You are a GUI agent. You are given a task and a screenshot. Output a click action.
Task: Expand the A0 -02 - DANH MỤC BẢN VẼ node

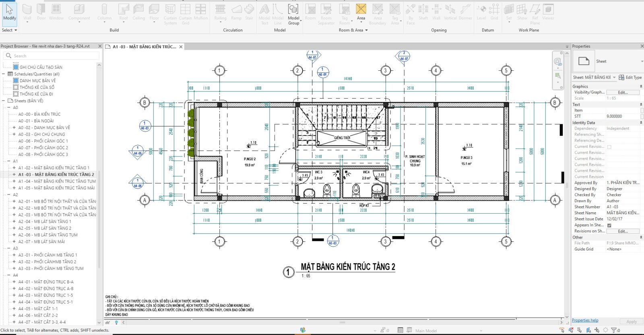[x=14, y=127]
